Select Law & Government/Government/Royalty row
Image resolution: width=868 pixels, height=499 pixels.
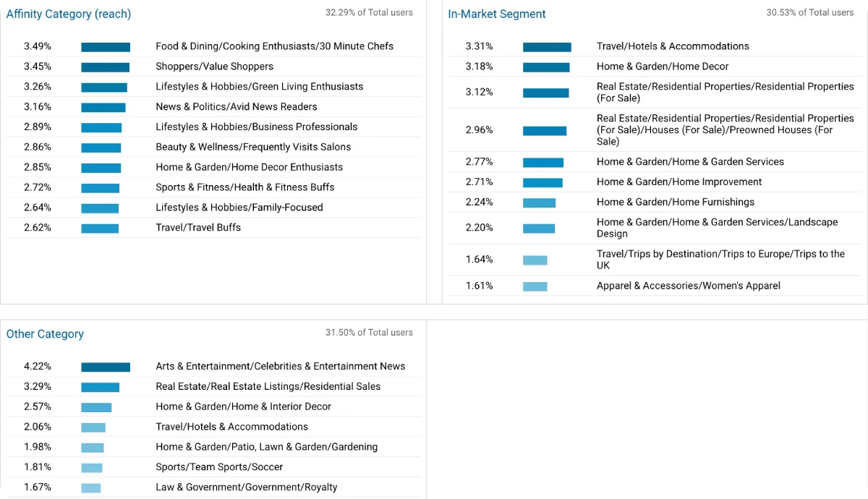tap(213, 487)
